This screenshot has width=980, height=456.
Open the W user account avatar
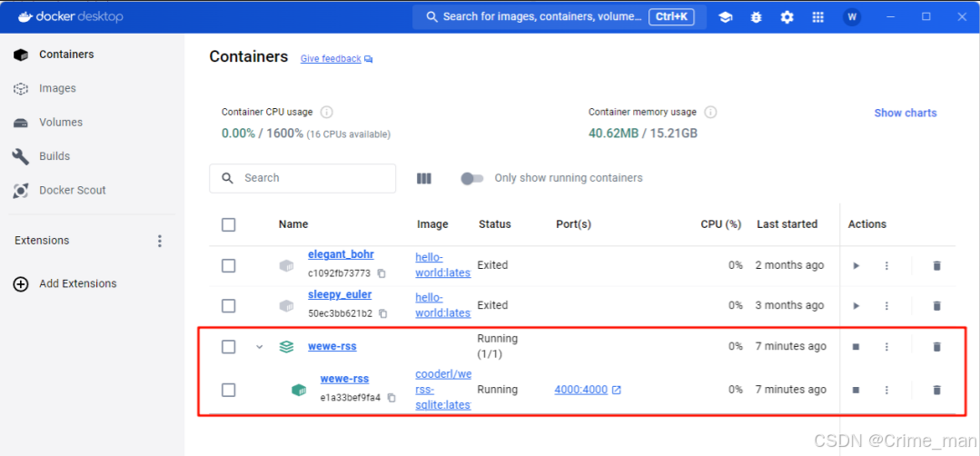852,17
